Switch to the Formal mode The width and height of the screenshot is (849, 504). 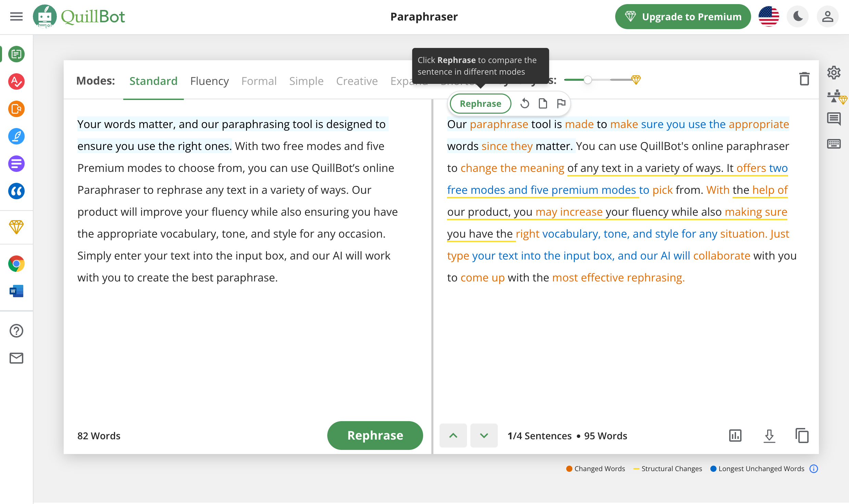pos(259,81)
